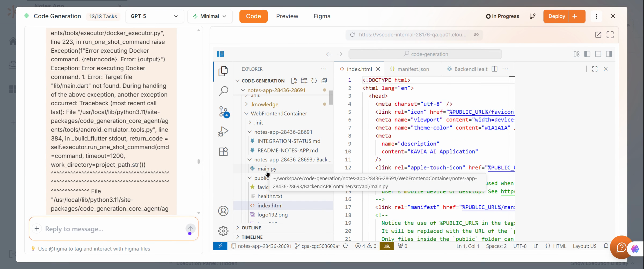
Task: Click the Deploy button
Action: [556, 16]
